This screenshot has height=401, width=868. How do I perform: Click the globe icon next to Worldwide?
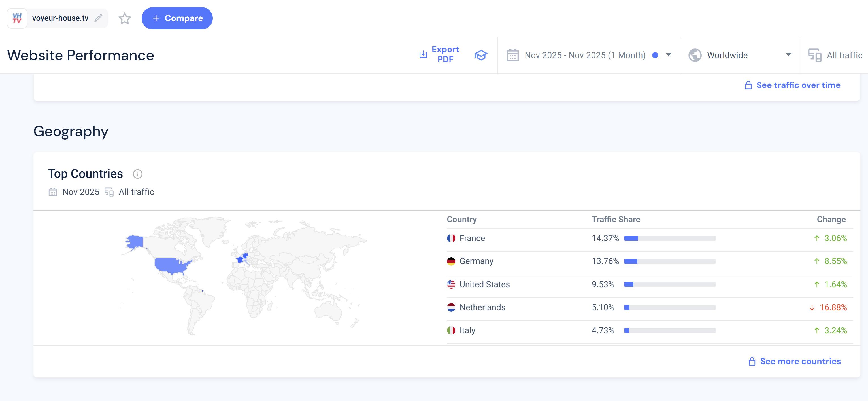(694, 55)
